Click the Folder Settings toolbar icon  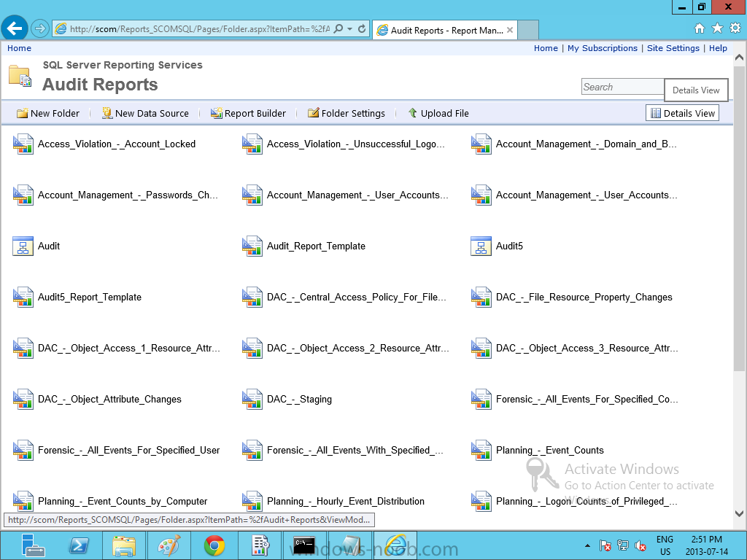314,113
